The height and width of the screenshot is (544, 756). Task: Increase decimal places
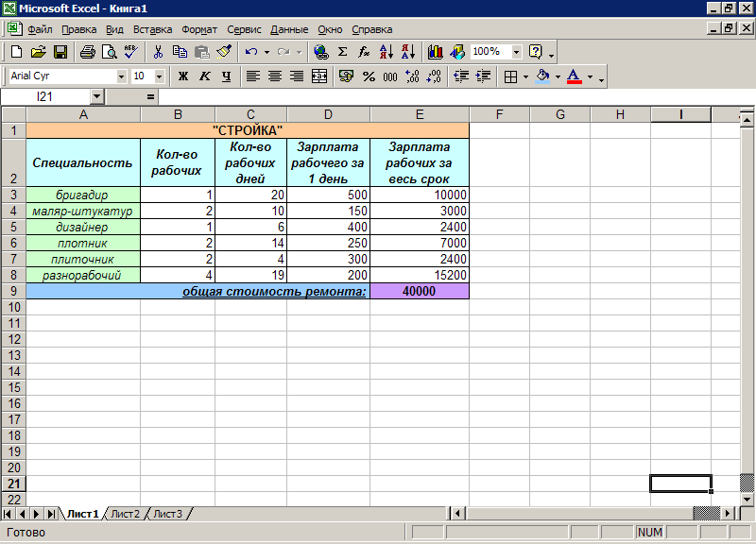412,76
